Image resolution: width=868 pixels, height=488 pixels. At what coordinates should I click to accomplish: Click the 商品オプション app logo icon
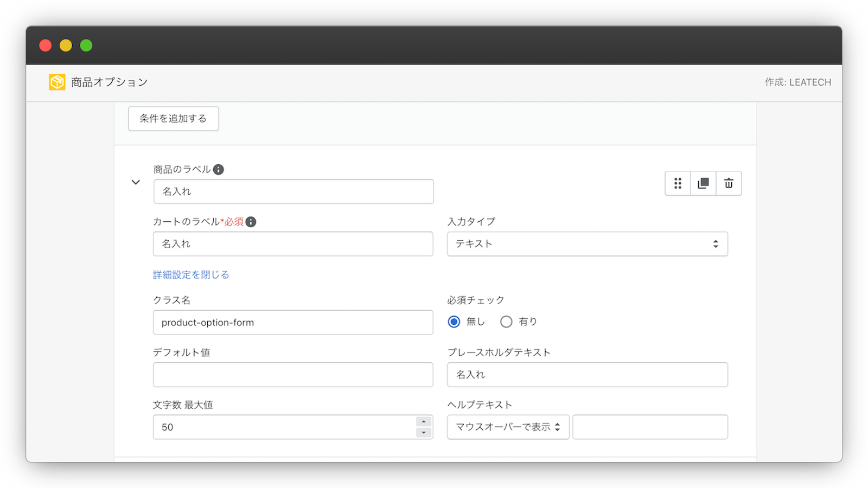(x=57, y=82)
